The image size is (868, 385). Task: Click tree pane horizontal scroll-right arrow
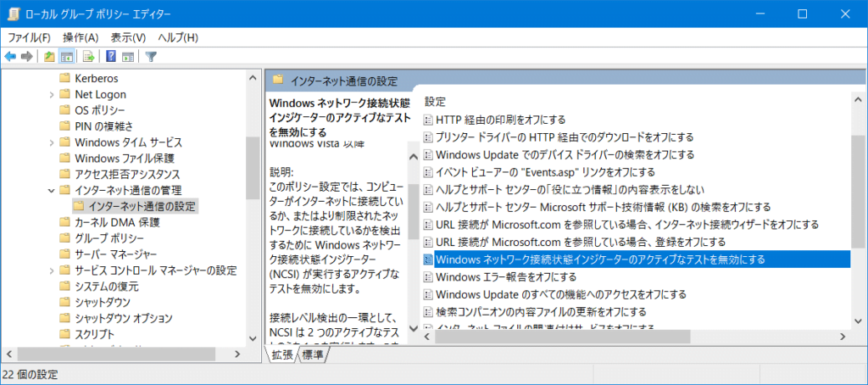point(237,354)
